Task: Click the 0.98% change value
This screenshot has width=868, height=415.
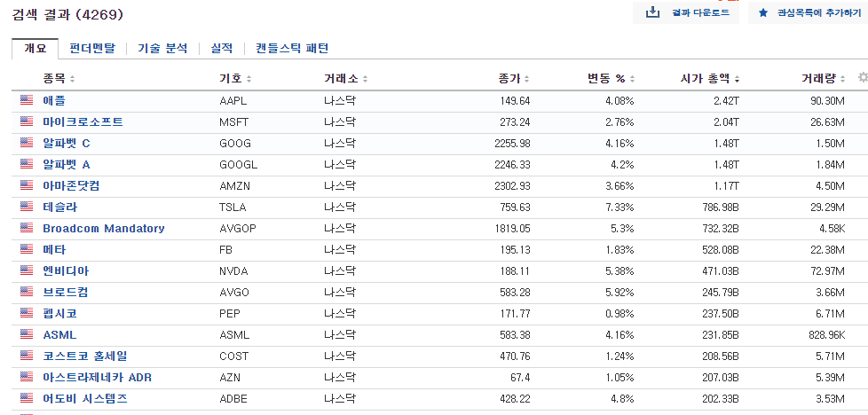Action: coord(619,314)
